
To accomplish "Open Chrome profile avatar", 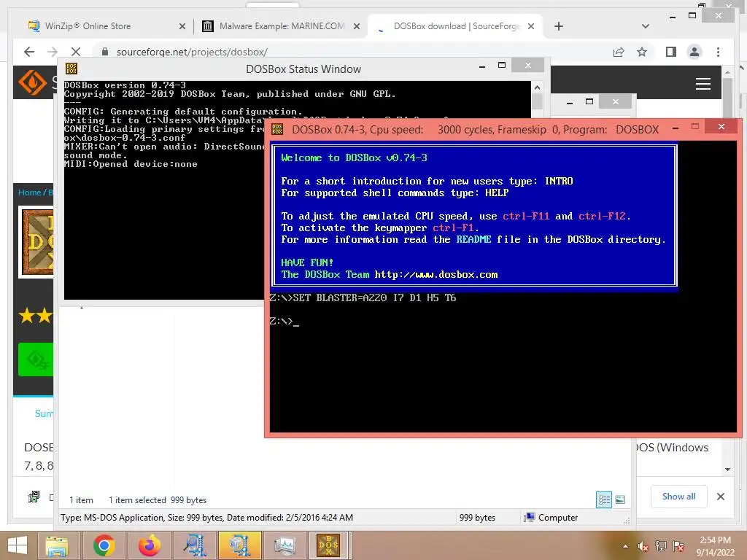I will pyautogui.click(x=694, y=52).
